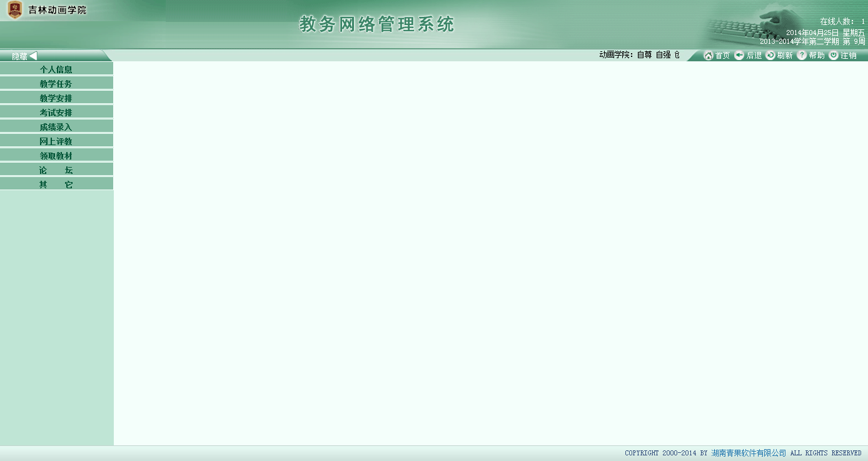Image resolution: width=868 pixels, height=461 pixels.
Task: Click the 吉林动画学院 school name text
Action: (58, 10)
